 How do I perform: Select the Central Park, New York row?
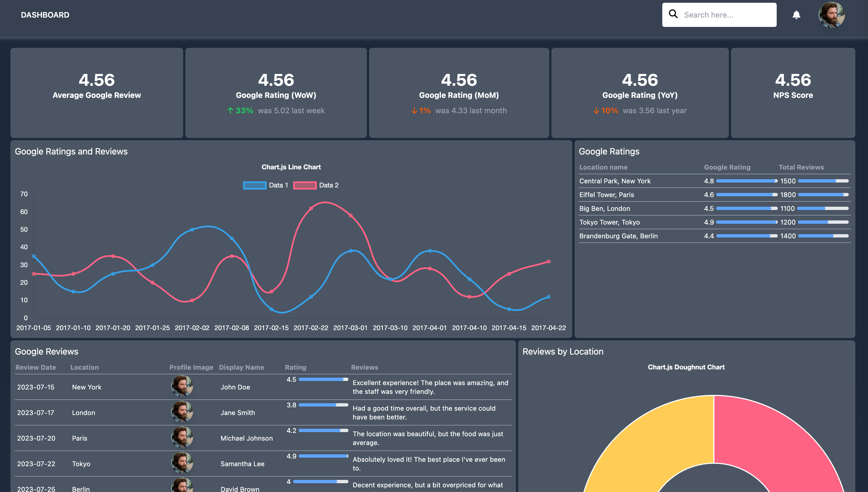(x=715, y=181)
